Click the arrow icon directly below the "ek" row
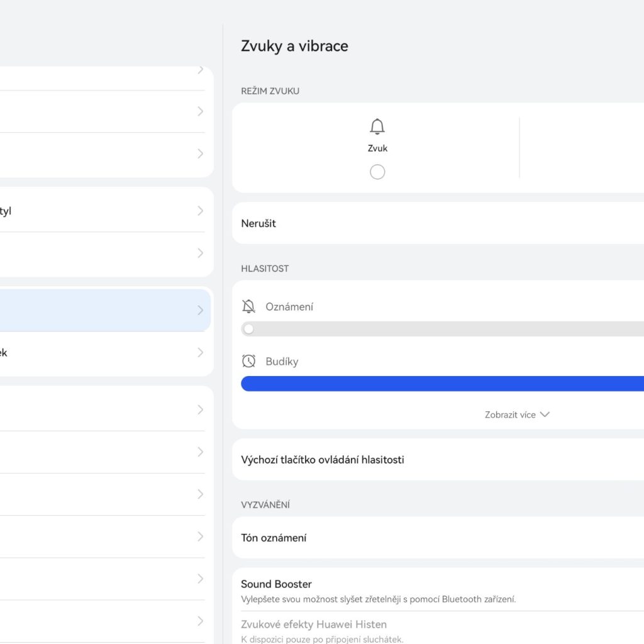Viewport: 644px width, 644px height. coord(201,409)
